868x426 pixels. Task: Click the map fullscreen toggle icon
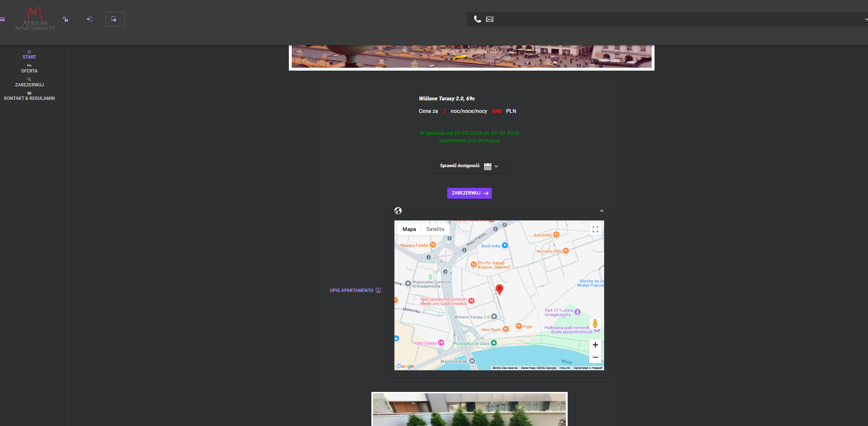point(595,230)
